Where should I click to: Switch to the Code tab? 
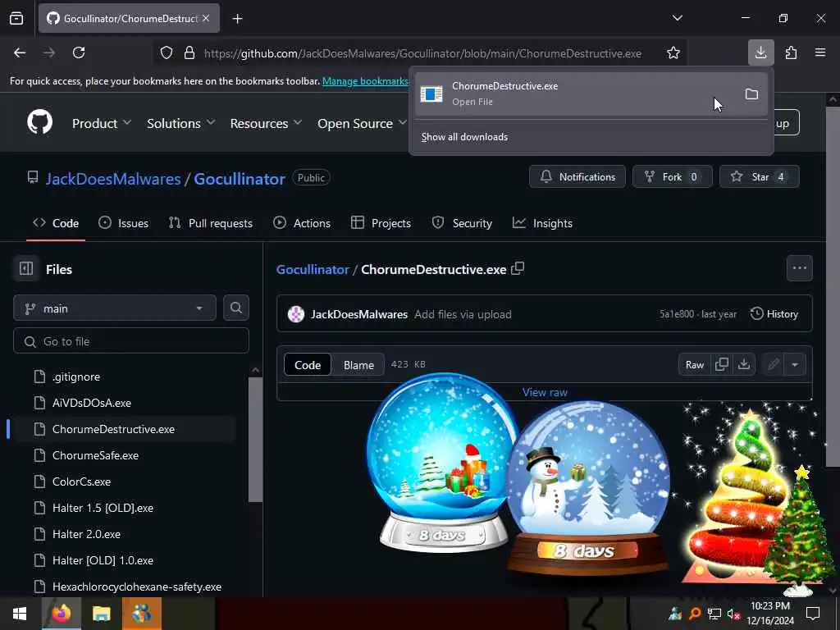tap(56, 223)
